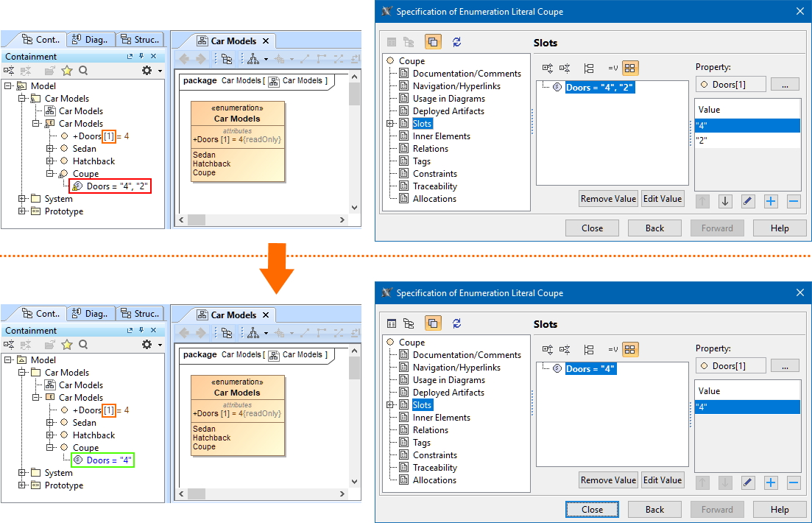
Task: Toggle =v show-values icon above upper slots list
Action: point(612,68)
